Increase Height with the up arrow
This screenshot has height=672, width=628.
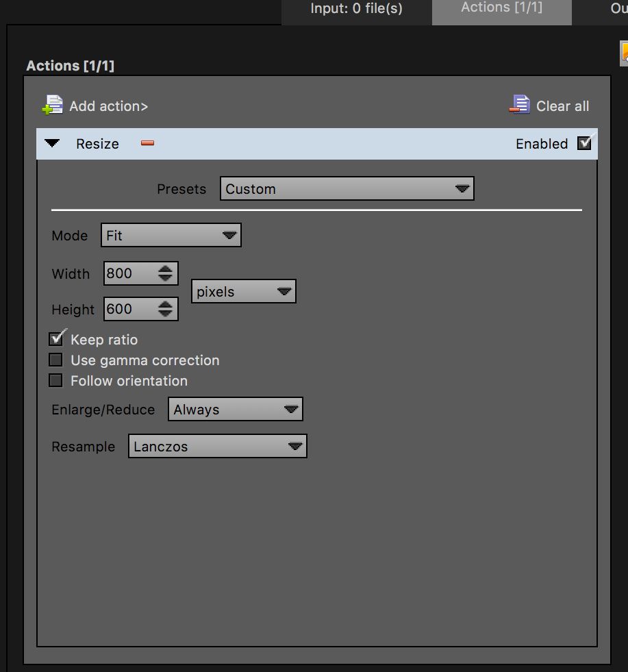point(165,304)
